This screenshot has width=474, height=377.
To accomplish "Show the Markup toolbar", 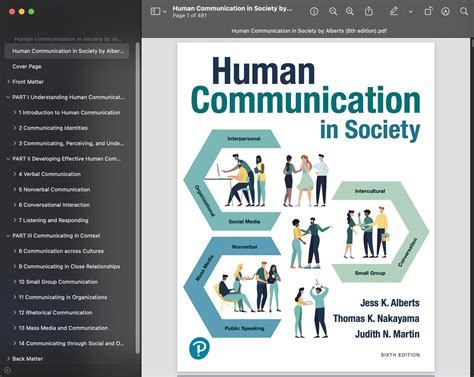I will 445,12.
